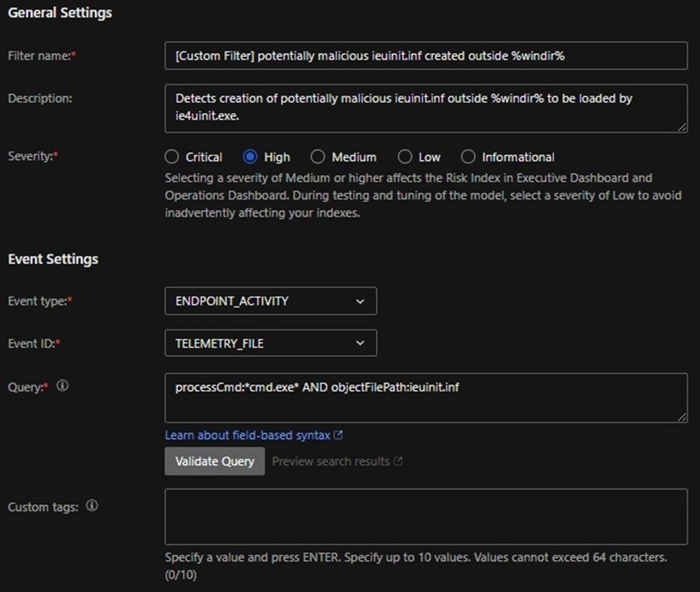Click external link icon after Preview search results

(x=398, y=462)
